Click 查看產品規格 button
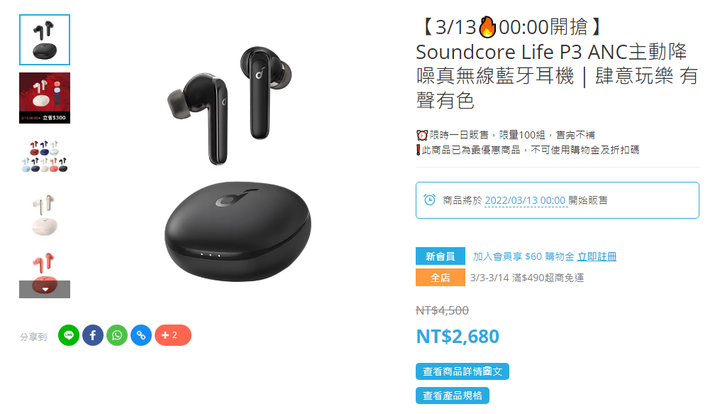The width and height of the screenshot is (720, 414). point(452,396)
